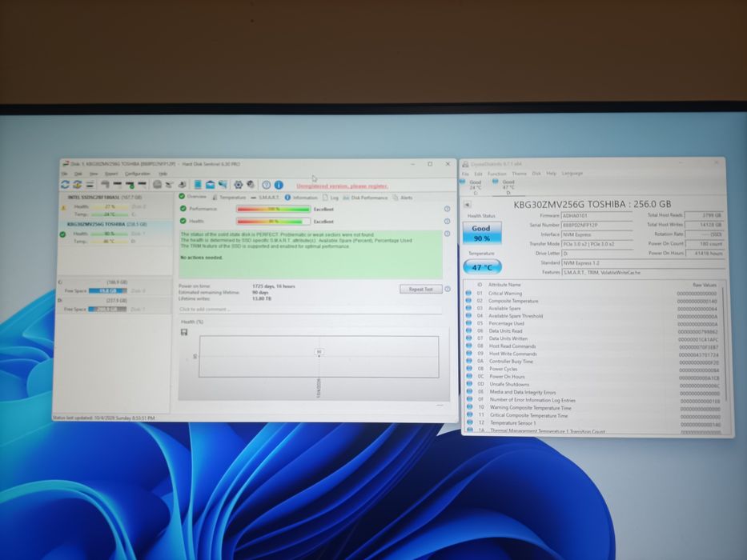Image resolution: width=747 pixels, height=560 pixels.
Task: Open the Function menu in CrystalDiskInfo
Action: [497, 174]
